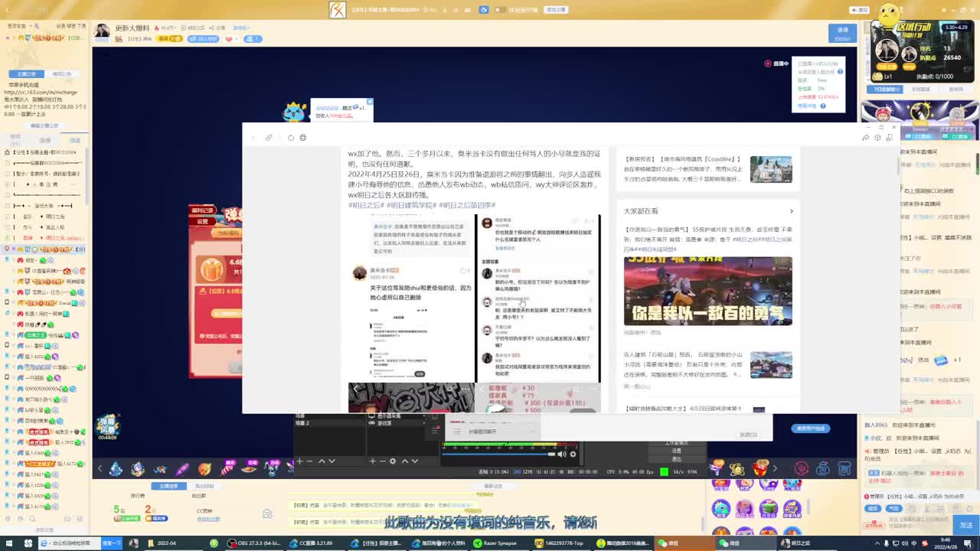Click the browser link chain icon
Image resolution: width=980 pixels, height=551 pixels.
tap(269, 138)
